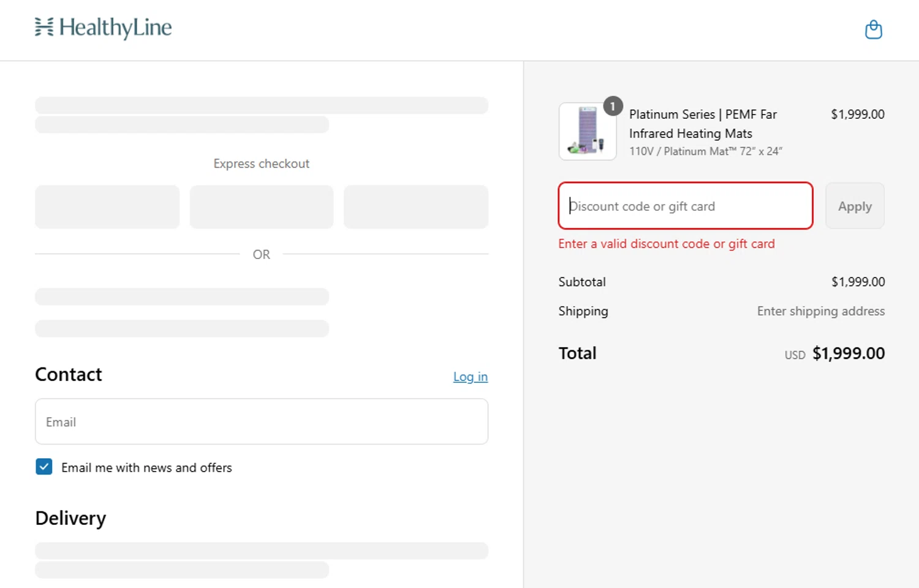
Task: Click the Enter shipping address text
Action: point(821,311)
